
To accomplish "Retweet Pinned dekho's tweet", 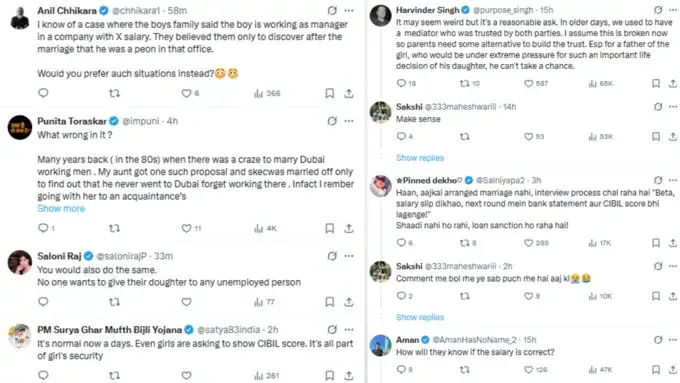I will pyautogui.click(x=464, y=243).
